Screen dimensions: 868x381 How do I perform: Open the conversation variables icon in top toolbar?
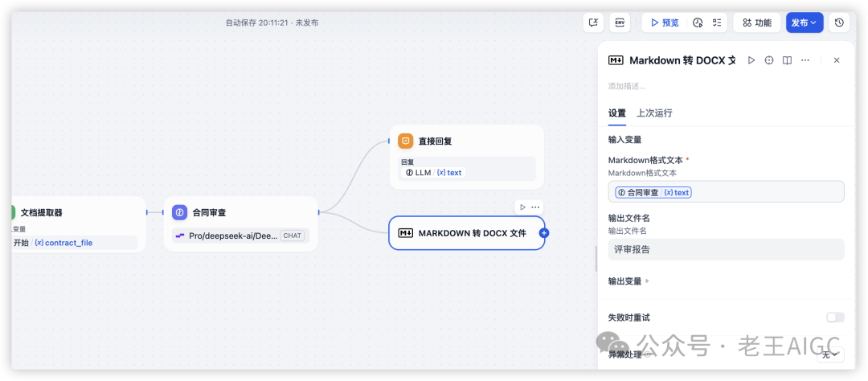click(x=593, y=23)
